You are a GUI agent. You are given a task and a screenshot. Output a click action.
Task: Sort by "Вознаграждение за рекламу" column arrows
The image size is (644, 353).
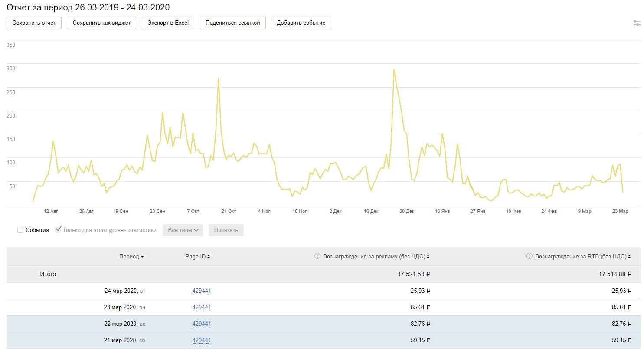tap(428, 257)
